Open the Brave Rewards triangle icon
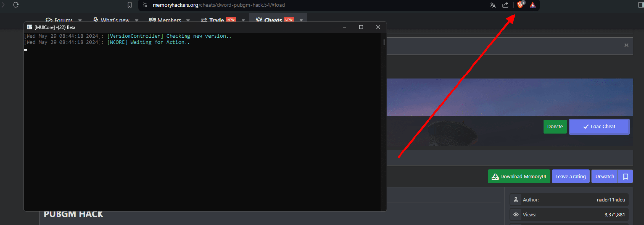644x225 pixels. [532, 5]
